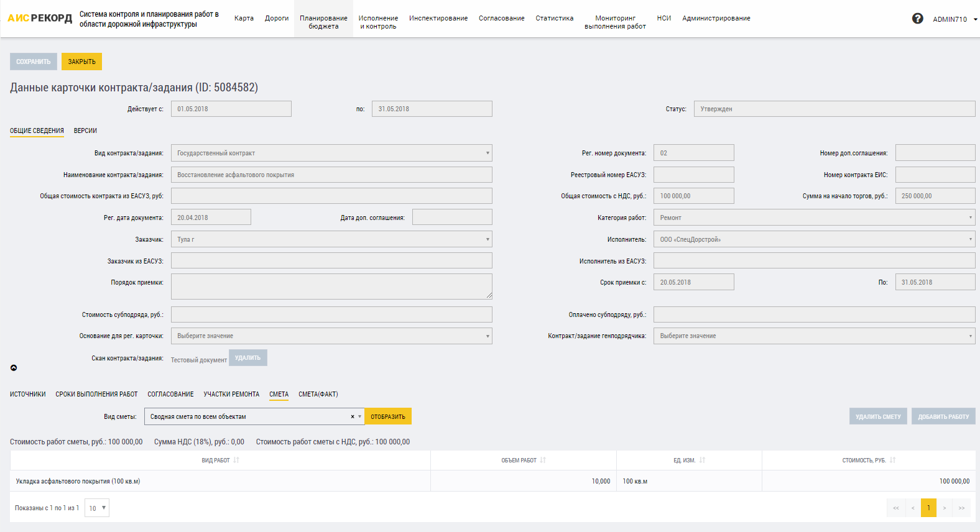This screenshot has height=532, width=980.
Task: Sort table by Стоимость, руб. column icon
Action: point(892,461)
